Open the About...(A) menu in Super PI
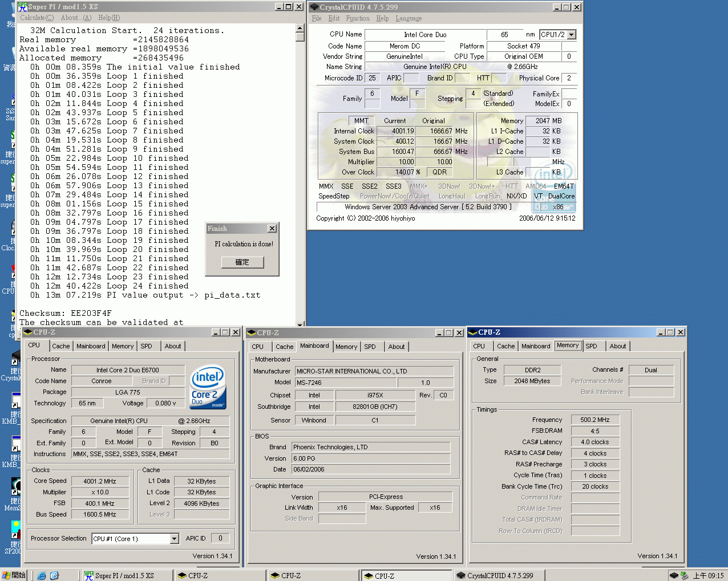 pyautogui.click(x=76, y=18)
